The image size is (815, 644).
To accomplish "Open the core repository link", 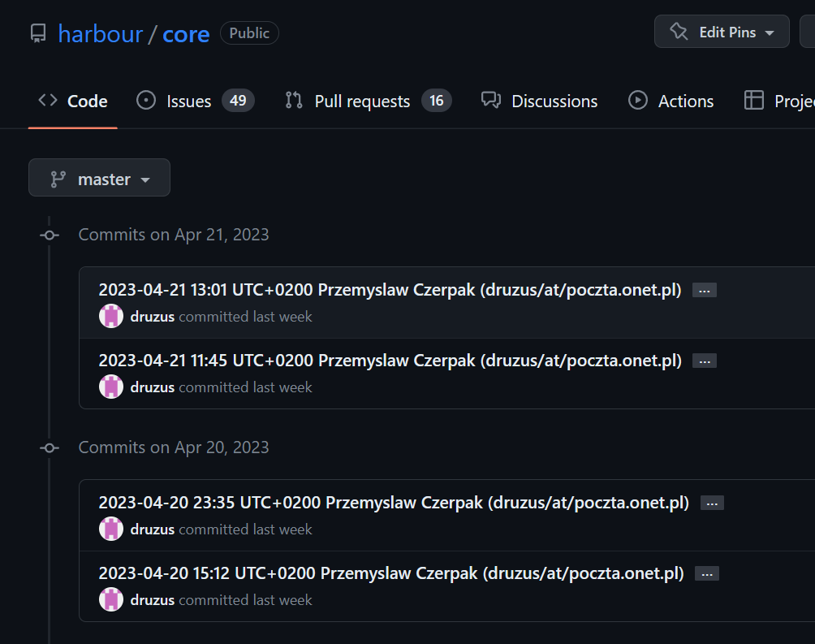I will point(186,34).
